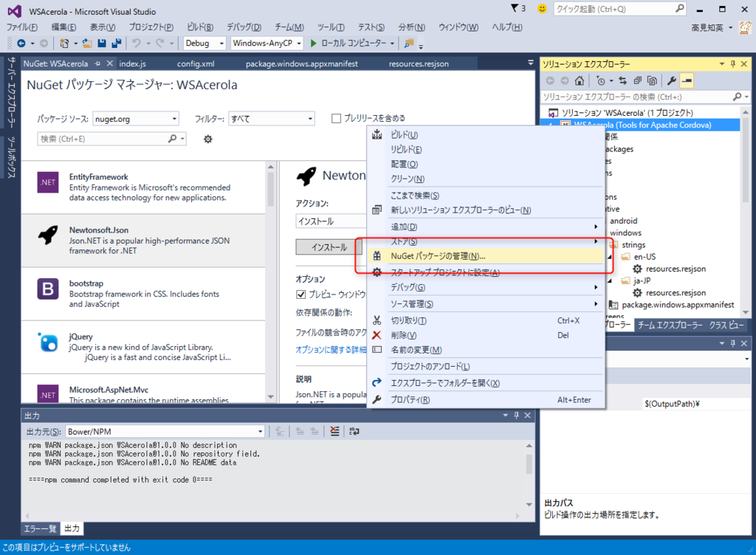The height and width of the screenshot is (555, 756).
Task: Expand the ソース管理(S) submenu
Action: (x=486, y=304)
